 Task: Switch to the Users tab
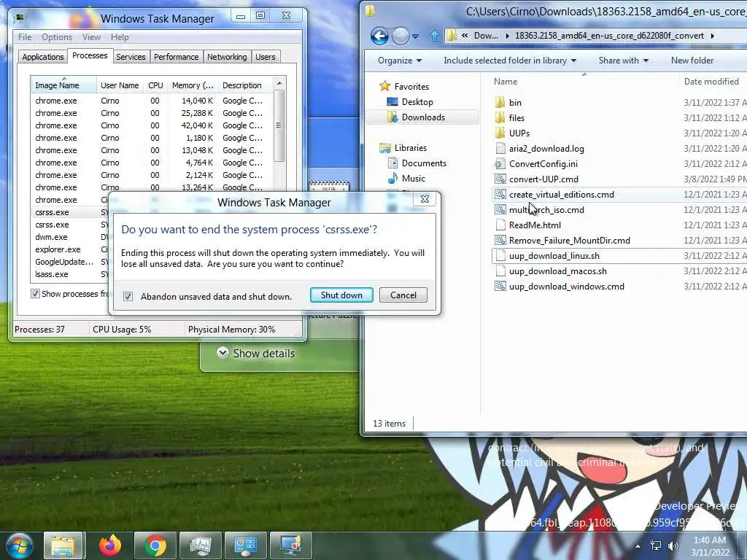coord(266,57)
